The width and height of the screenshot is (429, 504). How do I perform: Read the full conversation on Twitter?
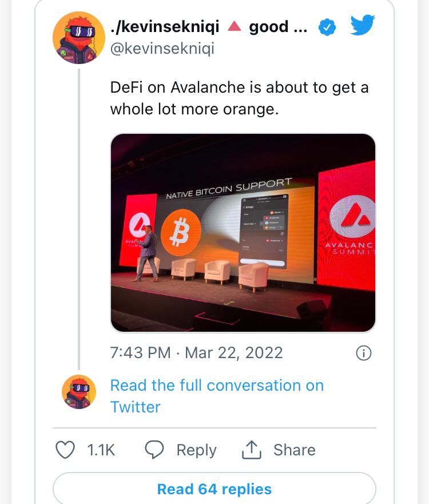click(x=216, y=396)
